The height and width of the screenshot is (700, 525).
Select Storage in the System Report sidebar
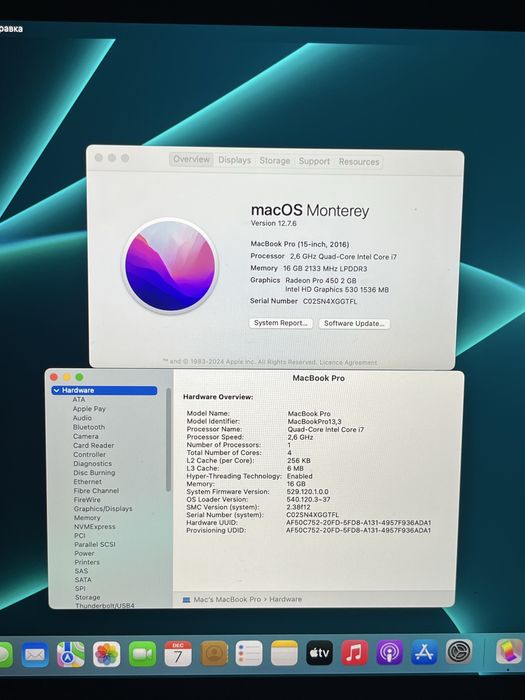pyautogui.click(x=88, y=597)
